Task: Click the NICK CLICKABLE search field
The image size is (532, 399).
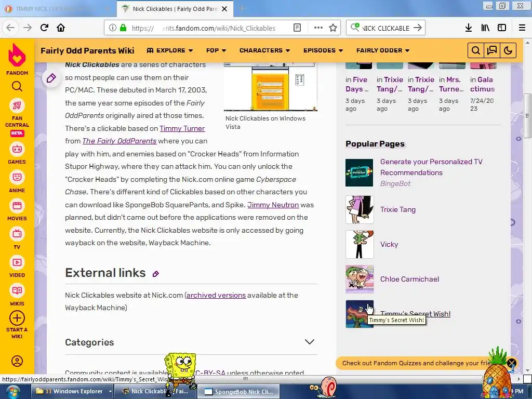Action: pyautogui.click(x=385, y=28)
